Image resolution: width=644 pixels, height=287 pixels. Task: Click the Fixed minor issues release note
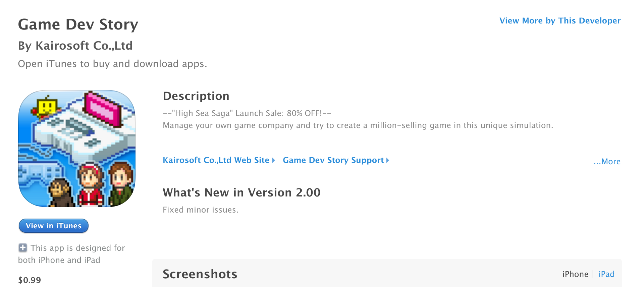click(x=201, y=210)
